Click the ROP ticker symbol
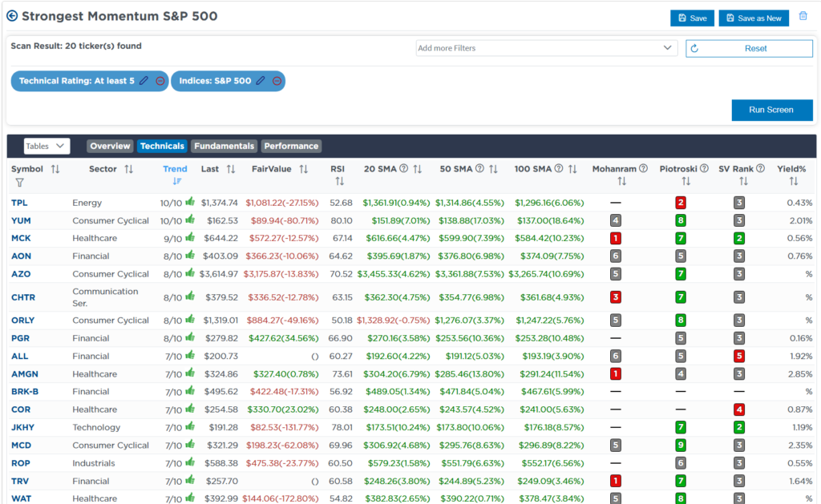 click(20, 463)
